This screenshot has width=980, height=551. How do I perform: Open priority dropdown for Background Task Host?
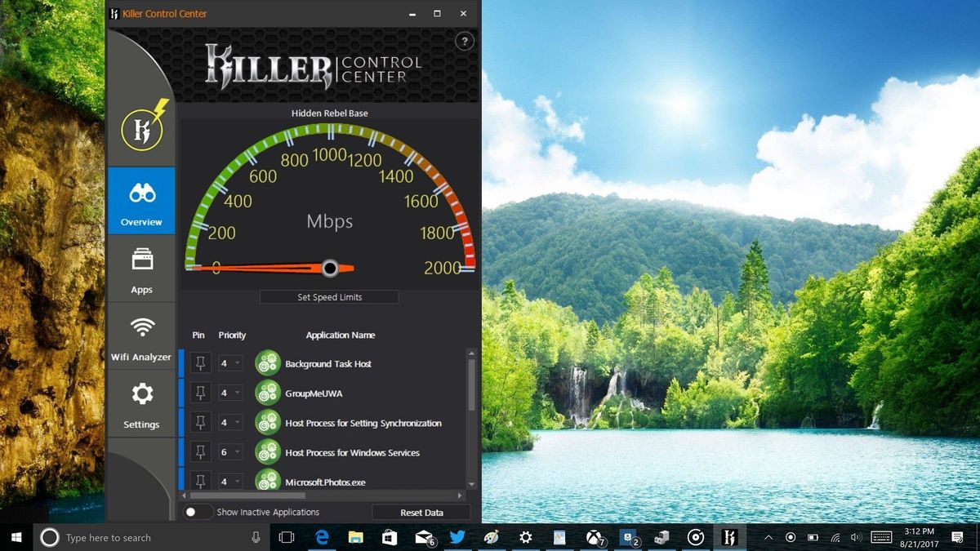(x=230, y=363)
